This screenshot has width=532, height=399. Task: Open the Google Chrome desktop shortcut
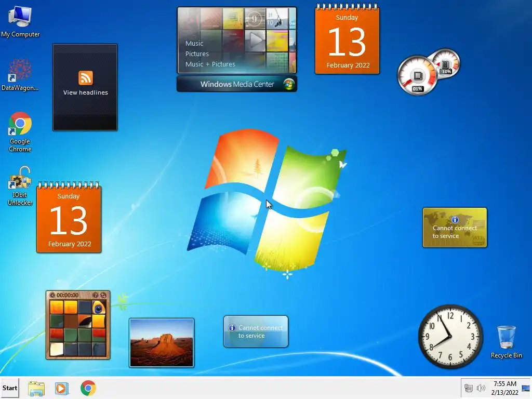(20, 131)
